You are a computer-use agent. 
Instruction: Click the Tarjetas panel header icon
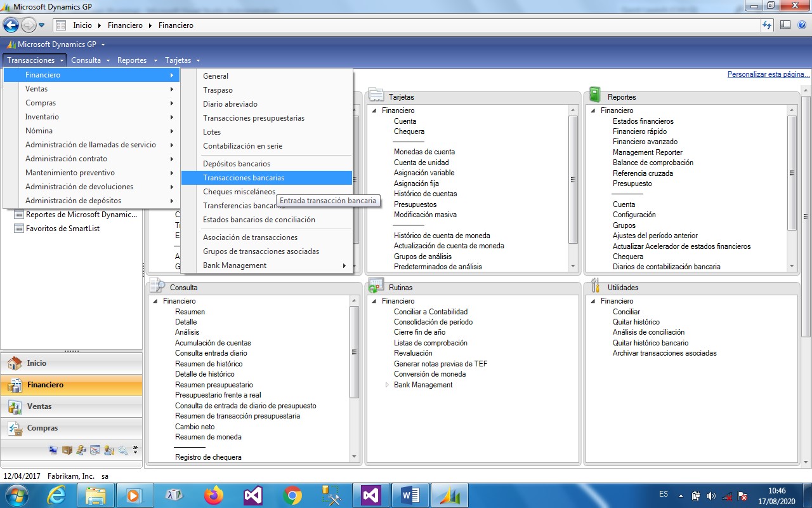pos(376,95)
